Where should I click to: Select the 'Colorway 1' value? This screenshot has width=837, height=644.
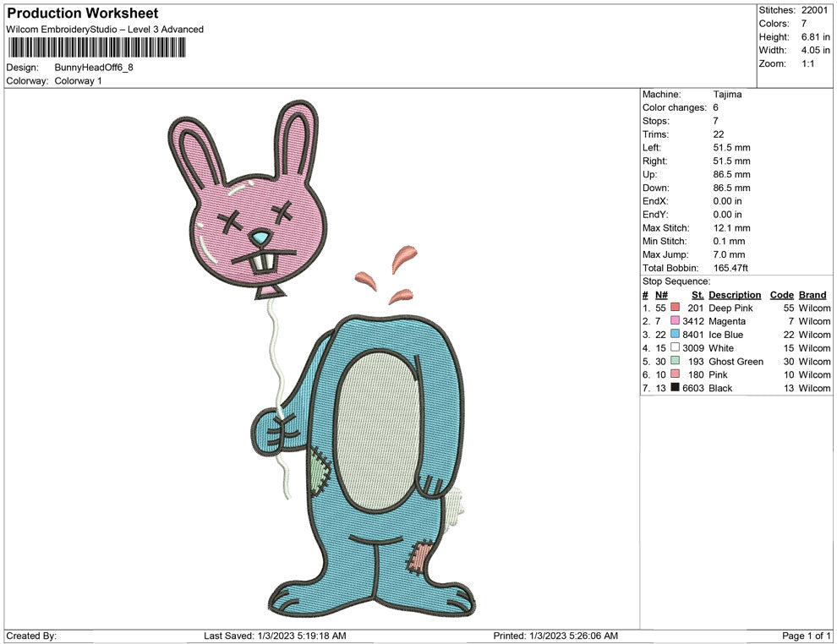(x=78, y=81)
